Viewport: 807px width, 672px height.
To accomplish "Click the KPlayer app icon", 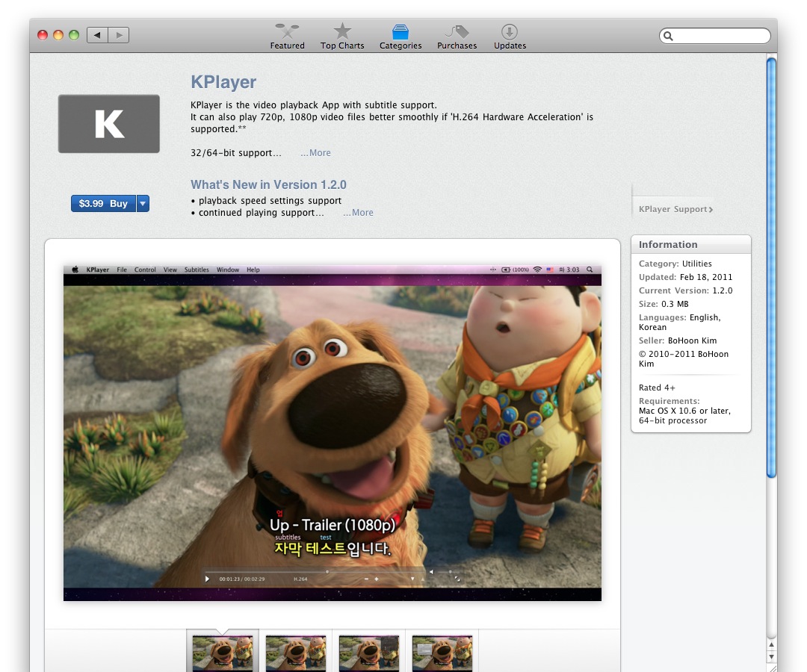I will tap(109, 124).
